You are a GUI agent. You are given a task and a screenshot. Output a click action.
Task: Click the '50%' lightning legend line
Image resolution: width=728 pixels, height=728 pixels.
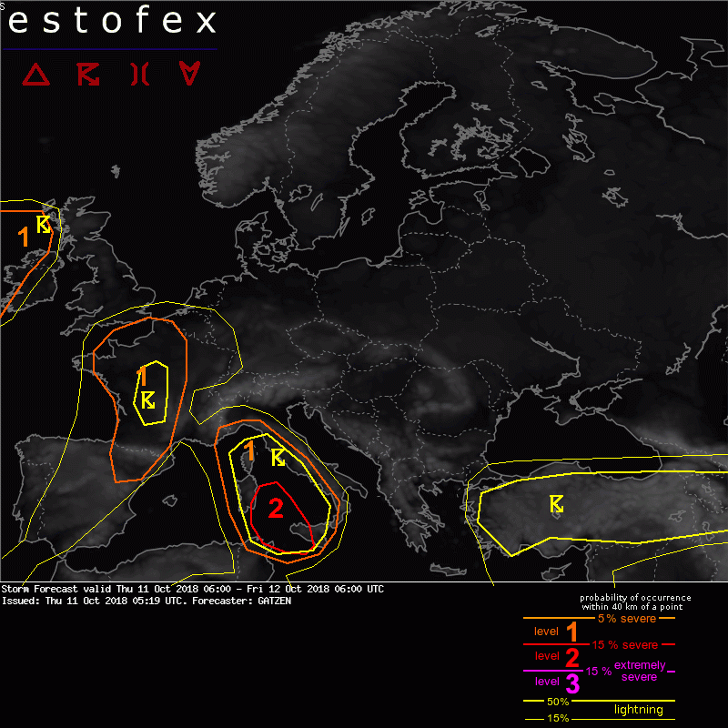tap(599, 701)
